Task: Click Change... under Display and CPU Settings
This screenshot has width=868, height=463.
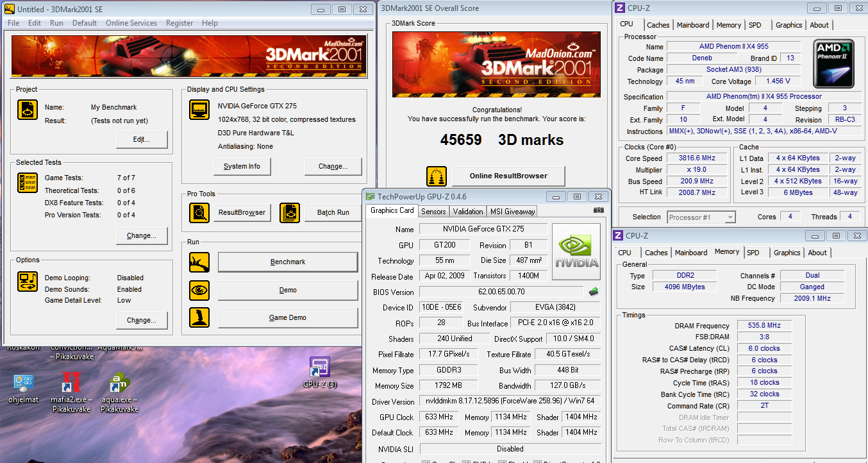Action: tap(333, 166)
